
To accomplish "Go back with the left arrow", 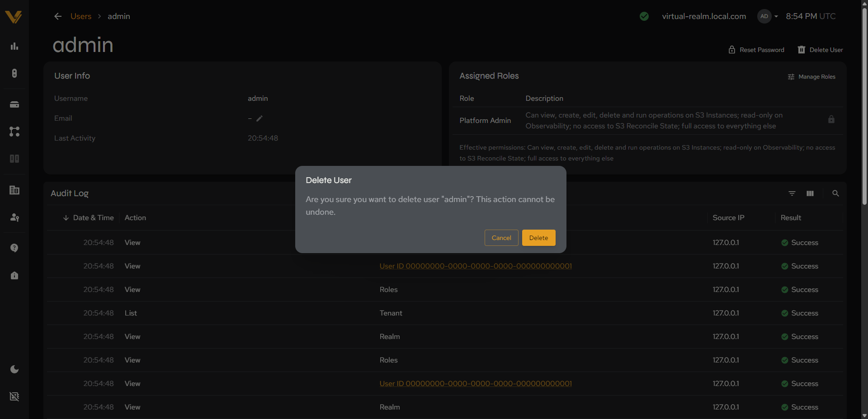I will 58,16.
